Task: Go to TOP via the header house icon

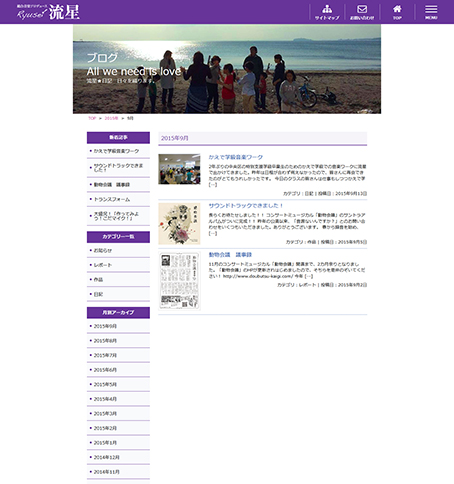Action: coord(397,12)
